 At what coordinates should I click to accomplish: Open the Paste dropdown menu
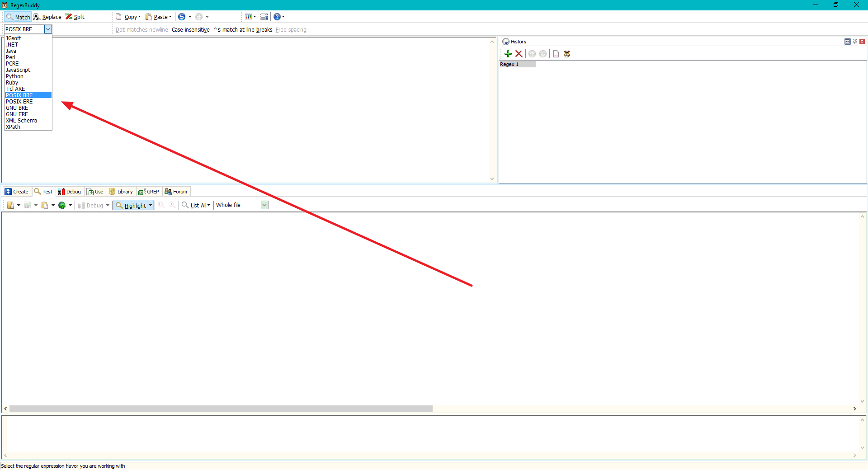point(158,17)
